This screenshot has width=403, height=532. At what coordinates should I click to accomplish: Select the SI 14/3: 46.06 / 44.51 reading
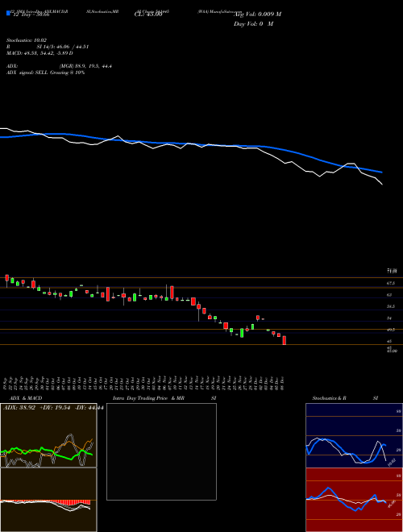coord(63,47)
